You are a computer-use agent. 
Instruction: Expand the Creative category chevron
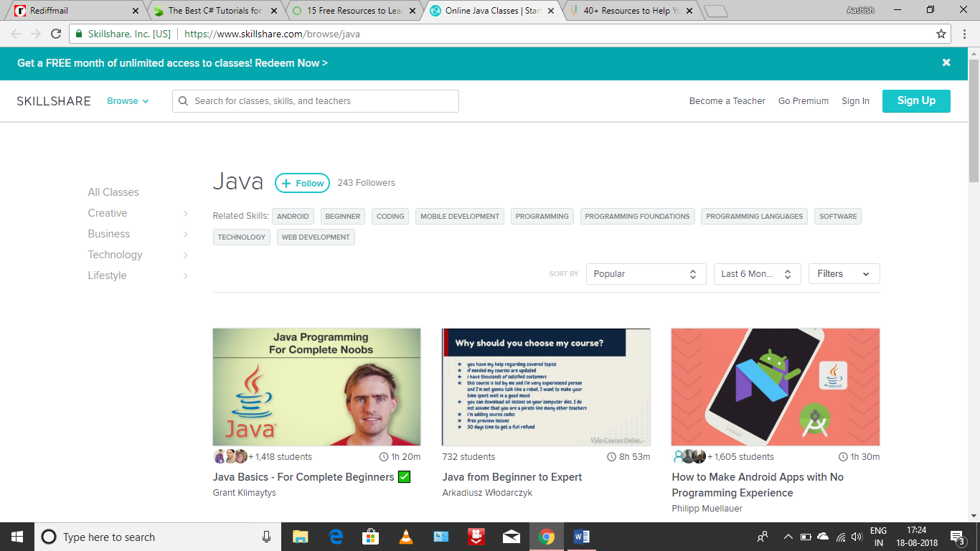point(186,214)
